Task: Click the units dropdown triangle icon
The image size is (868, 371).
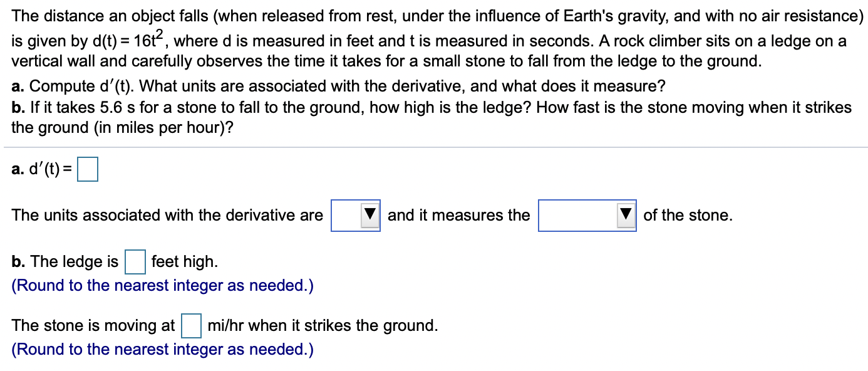Action: [x=370, y=215]
